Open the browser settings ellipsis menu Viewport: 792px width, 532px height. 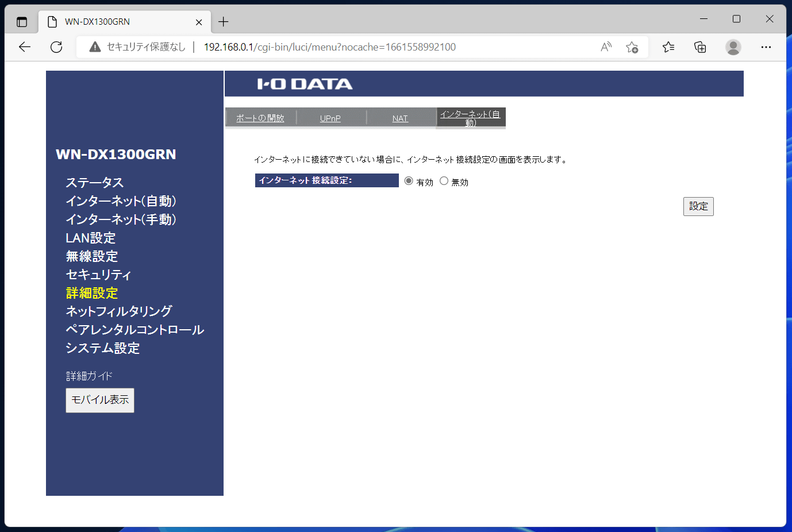tap(766, 47)
